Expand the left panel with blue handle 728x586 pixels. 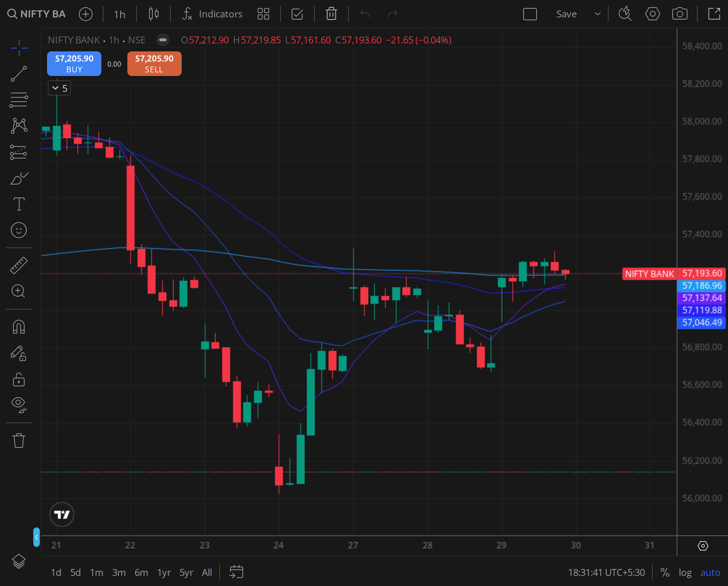(36, 537)
